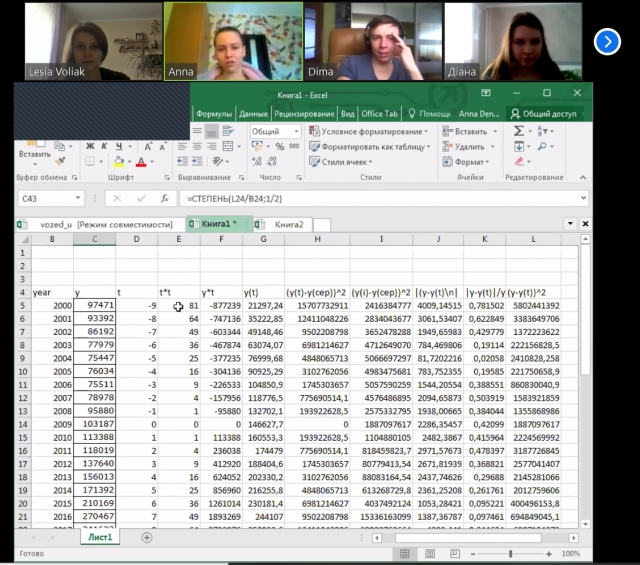Click the cell borders icon
This screenshot has height=565, width=640.
90,162
